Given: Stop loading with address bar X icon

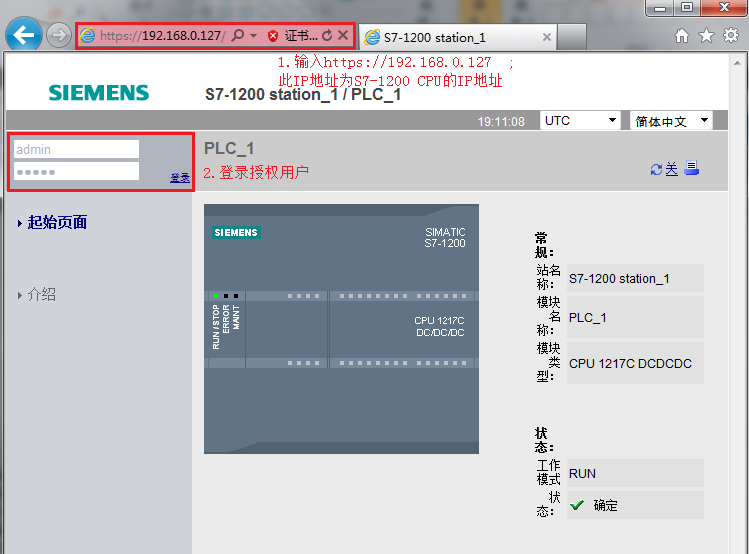Looking at the screenshot, I should coord(343,35).
